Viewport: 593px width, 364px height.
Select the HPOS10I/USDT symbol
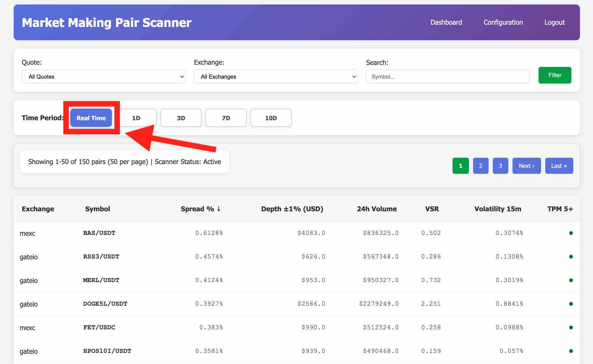(107, 351)
